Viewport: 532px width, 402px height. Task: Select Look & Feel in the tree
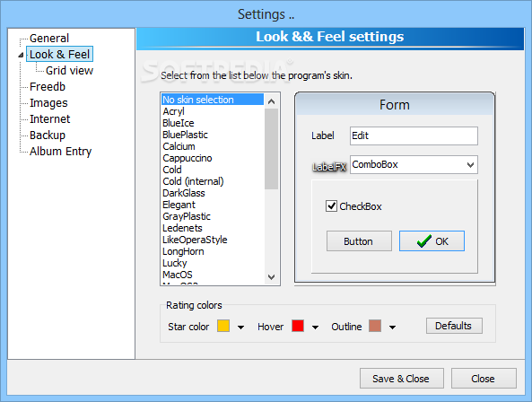coord(60,54)
